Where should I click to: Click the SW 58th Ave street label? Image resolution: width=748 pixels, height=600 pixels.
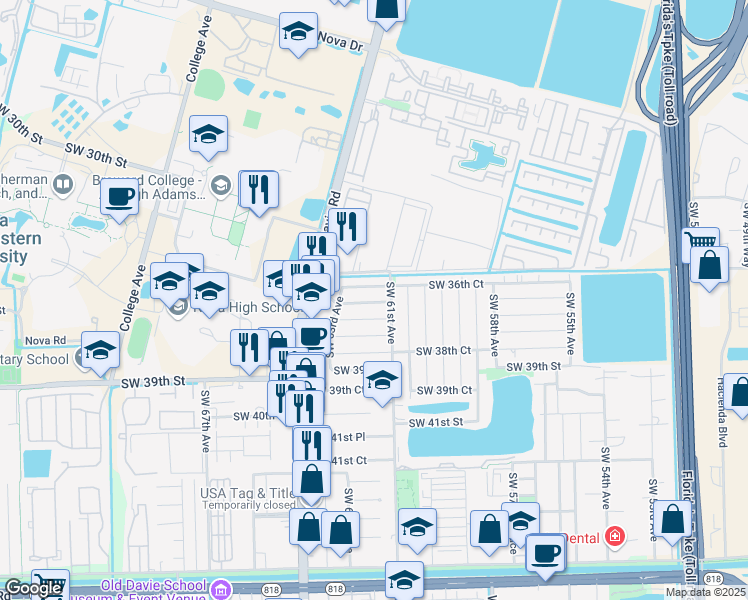493,325
